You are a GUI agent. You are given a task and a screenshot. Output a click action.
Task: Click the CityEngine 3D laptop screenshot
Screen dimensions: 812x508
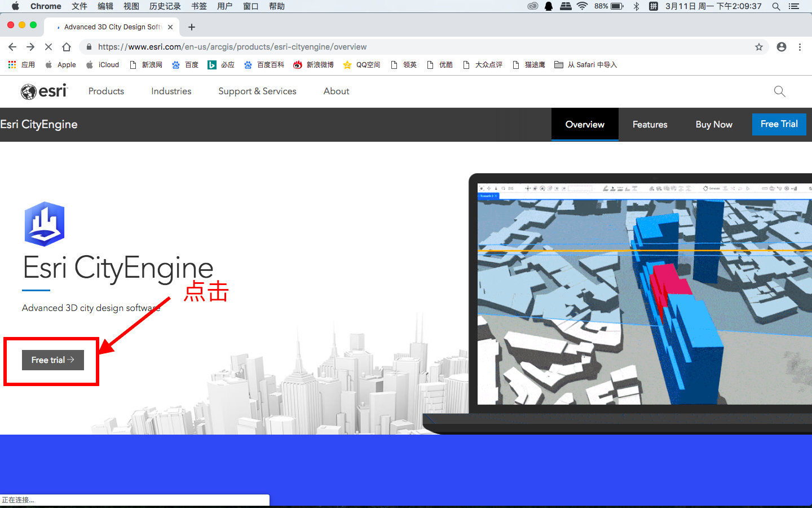(645, 294)
